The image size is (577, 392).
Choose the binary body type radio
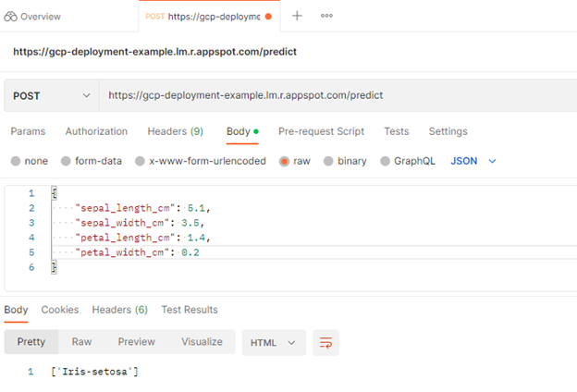click(x=327, y=161)
